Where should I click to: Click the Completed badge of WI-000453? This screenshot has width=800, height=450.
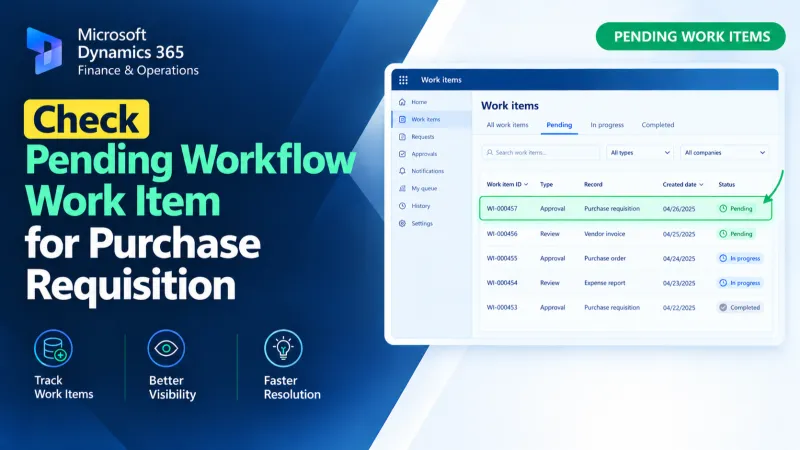(740, 308)
